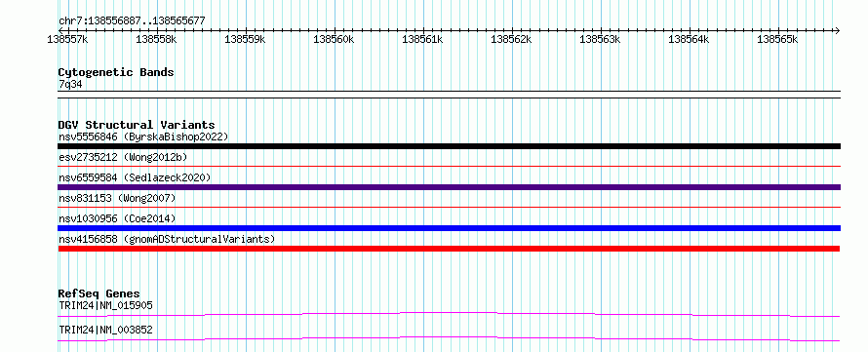Click the 138564k ruler tick label
The height and width of the screenshot is (352, 868).
click(x=689, y=39)
